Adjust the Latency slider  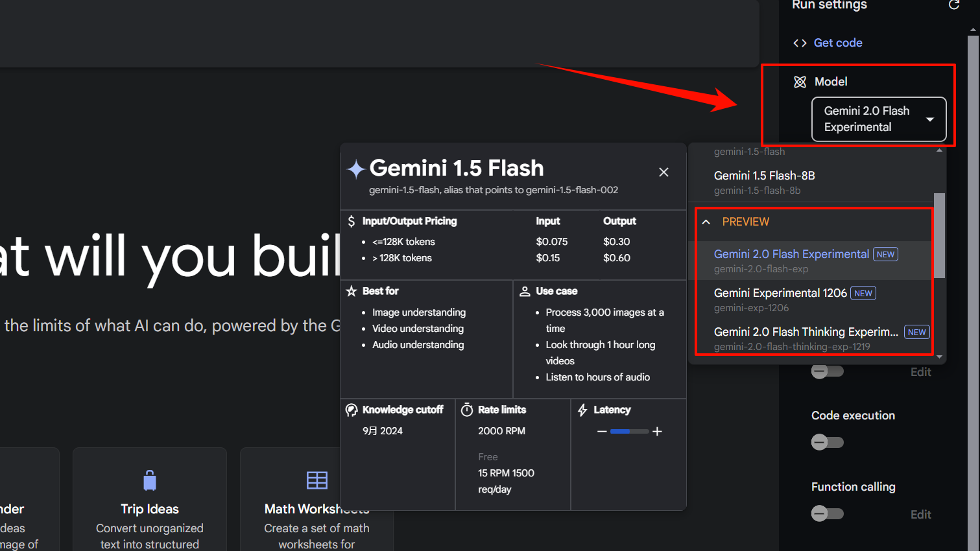pyautogui.click(x=629, y=430)
